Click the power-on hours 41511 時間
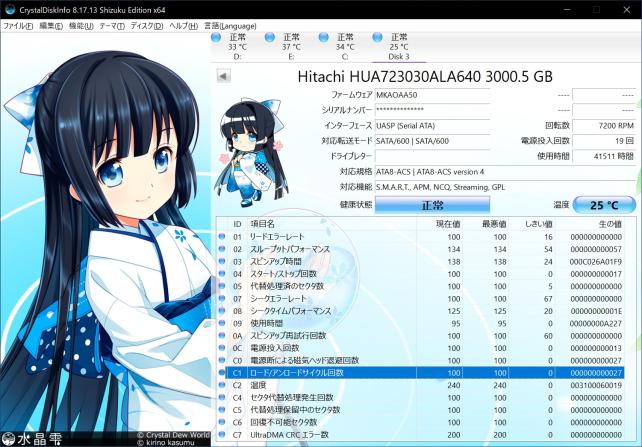The width and height of the screenshot is (642, 447). (604, 156)
